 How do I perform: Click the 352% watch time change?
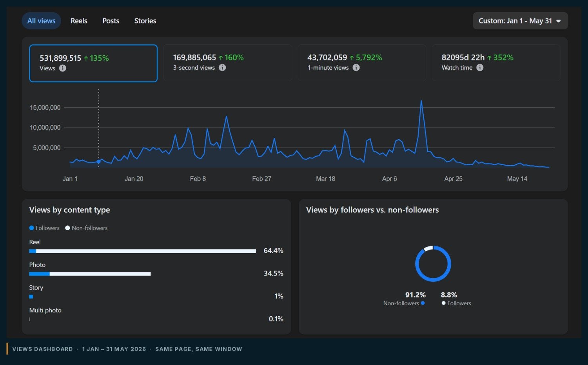coord(503,58)
